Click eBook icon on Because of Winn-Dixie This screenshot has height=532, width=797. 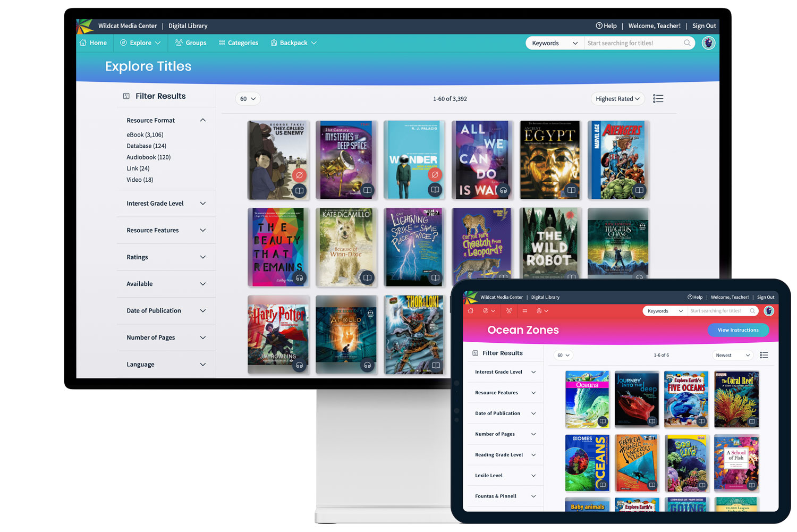367,278
